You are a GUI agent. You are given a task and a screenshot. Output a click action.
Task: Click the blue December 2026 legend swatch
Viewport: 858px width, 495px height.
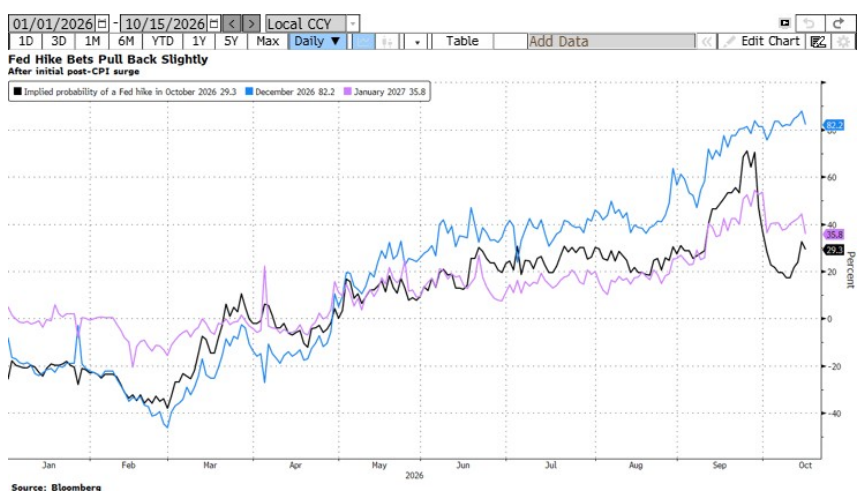[249, 91]
